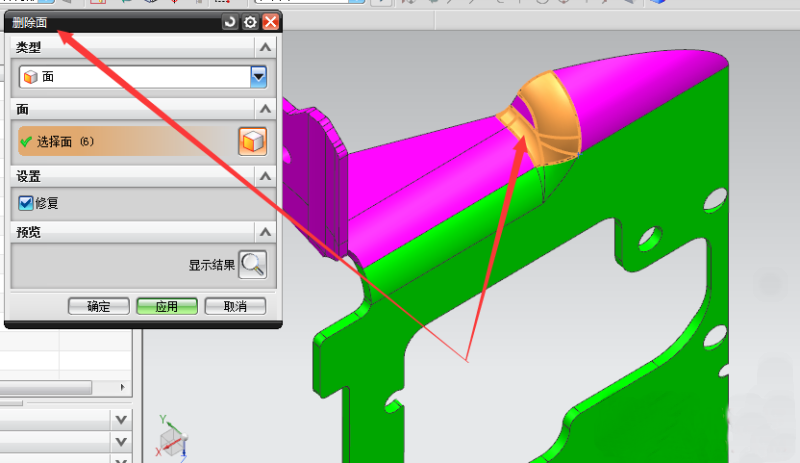800x463 pixels.
Task: Click right arrow of navigator horizontal scrollbar
Action: point(124,387)
